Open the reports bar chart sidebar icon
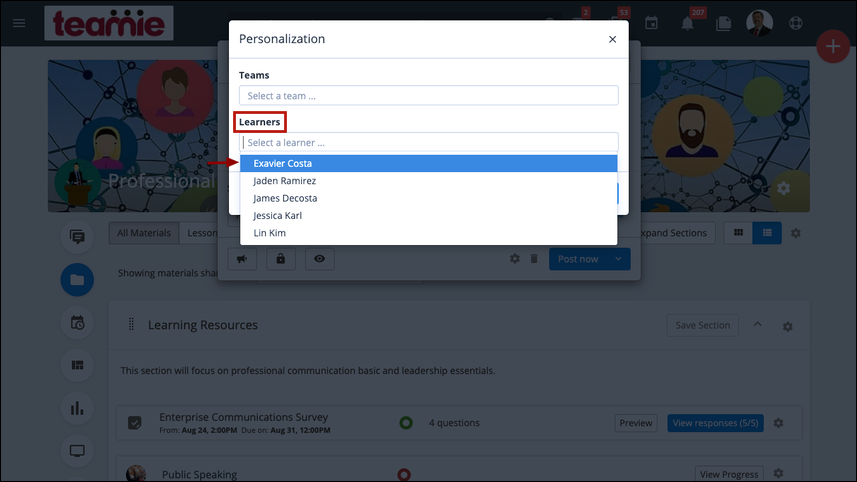857x482 pixels. point(77,408)
